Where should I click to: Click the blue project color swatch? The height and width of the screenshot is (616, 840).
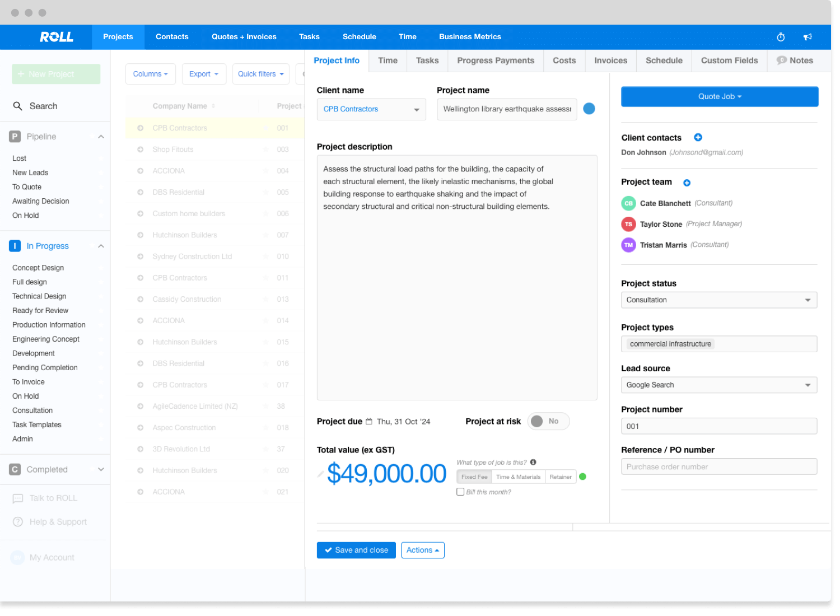pyautogui.click(x=589, y=109)
